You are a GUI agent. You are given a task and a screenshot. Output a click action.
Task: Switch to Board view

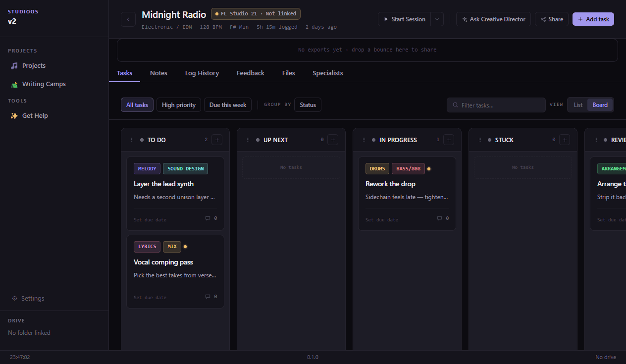(x=600, y=105)
